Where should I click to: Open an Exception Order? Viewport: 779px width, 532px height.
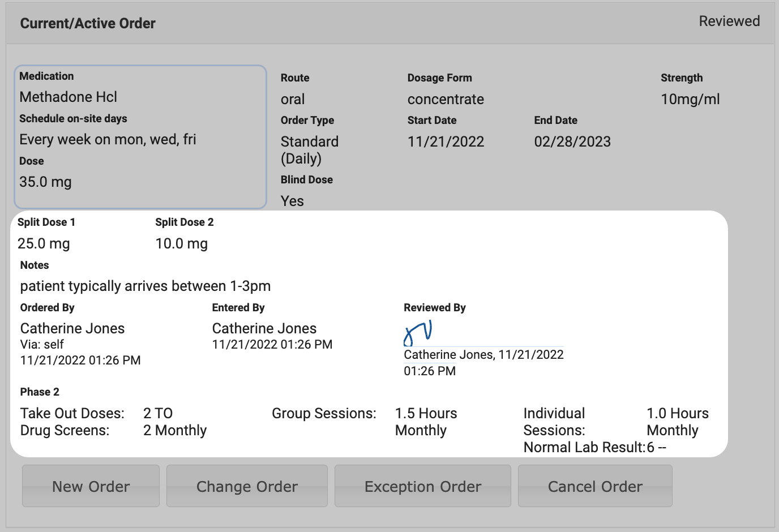pos(422,486)
